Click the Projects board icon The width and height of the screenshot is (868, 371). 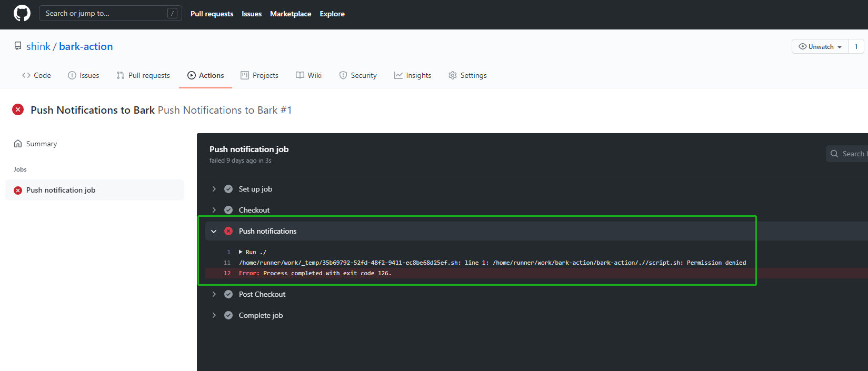(x=245, y=75)
